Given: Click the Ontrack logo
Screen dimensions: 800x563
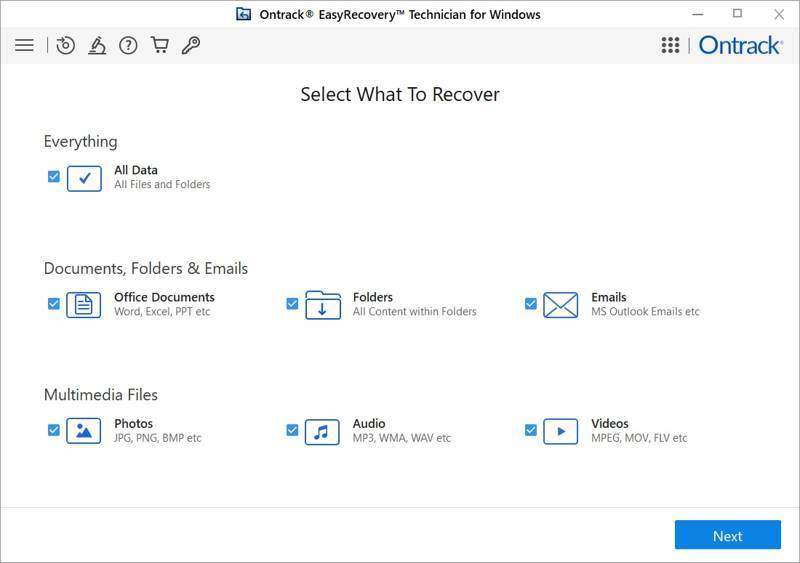Looking at the screenshot, I should (x=741, y=45).
